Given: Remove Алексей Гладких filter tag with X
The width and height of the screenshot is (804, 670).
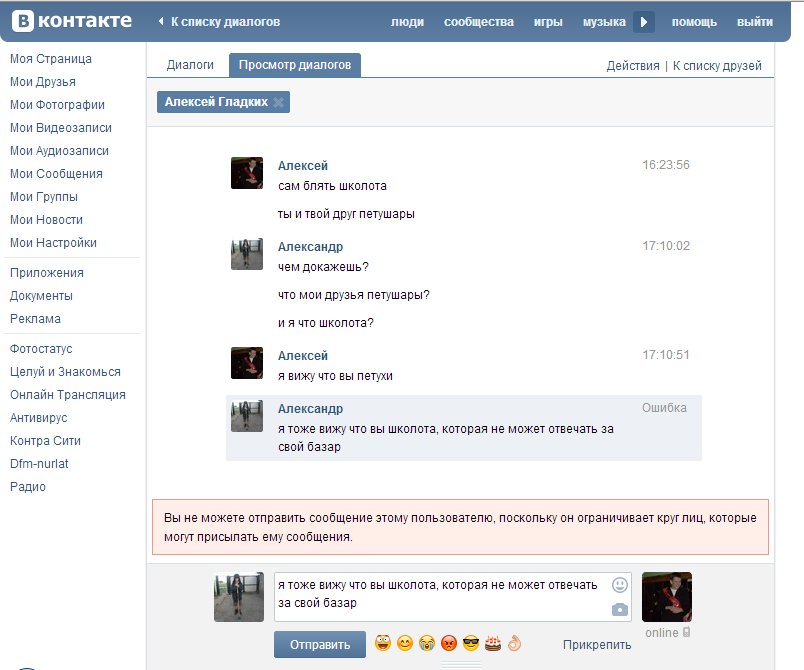Looking at the screenshot, I should [278, 102].
